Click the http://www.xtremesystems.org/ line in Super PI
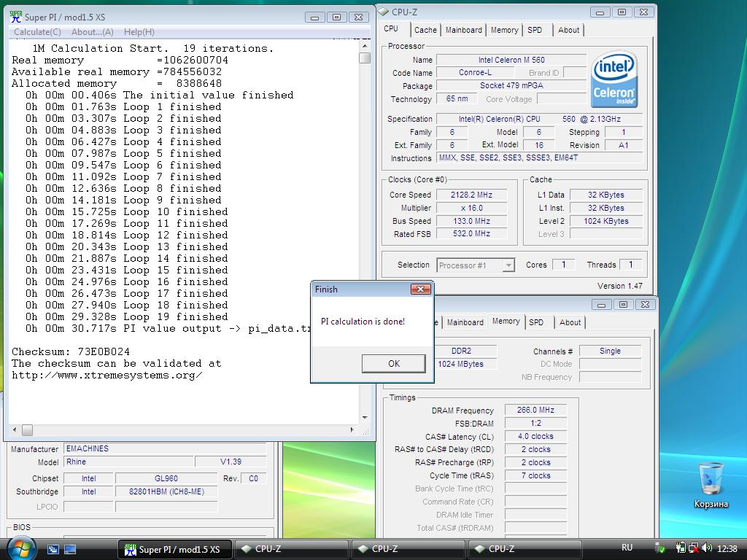The image size is (747, 560). (107, 376)
